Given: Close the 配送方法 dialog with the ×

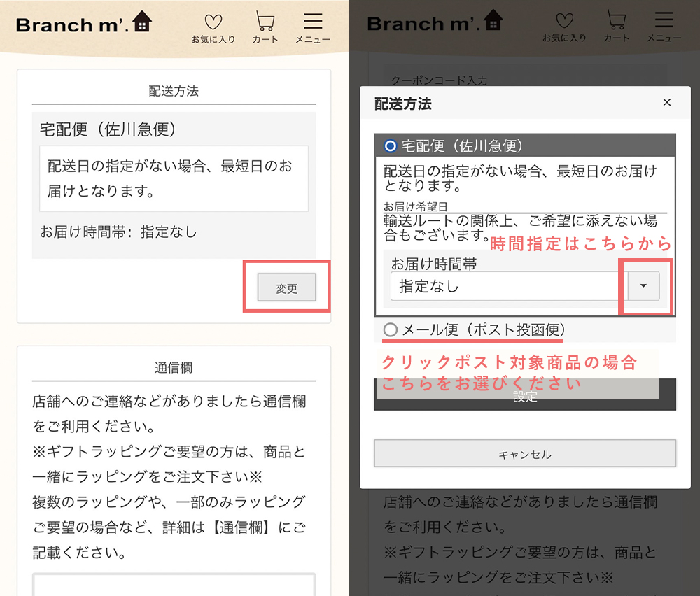Looking at the screenshot, I should [x=666, y=103].
